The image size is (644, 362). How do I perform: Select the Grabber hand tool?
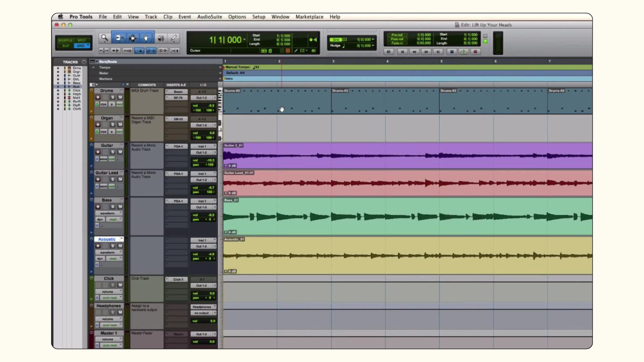(146, 38)
